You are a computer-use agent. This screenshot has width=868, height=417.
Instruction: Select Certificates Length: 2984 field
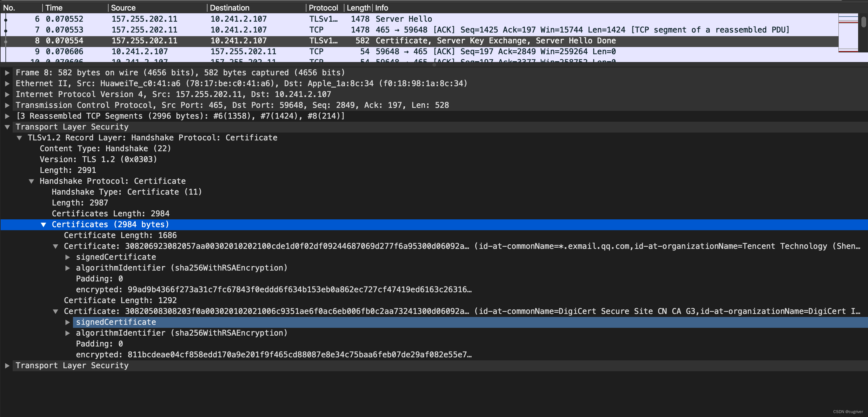click(x=110, y=213)
